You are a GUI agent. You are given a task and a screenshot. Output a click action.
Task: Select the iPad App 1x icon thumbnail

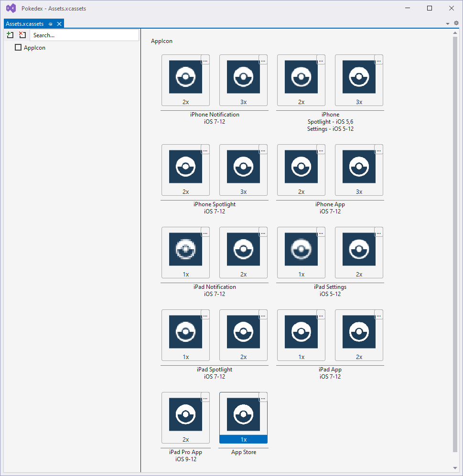[301, 332]
